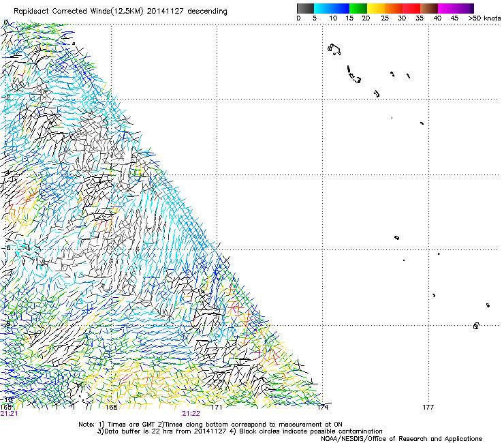Click the '-10' latitude axis label
Viewport: 504px width, 443px height.
(6, 400)
